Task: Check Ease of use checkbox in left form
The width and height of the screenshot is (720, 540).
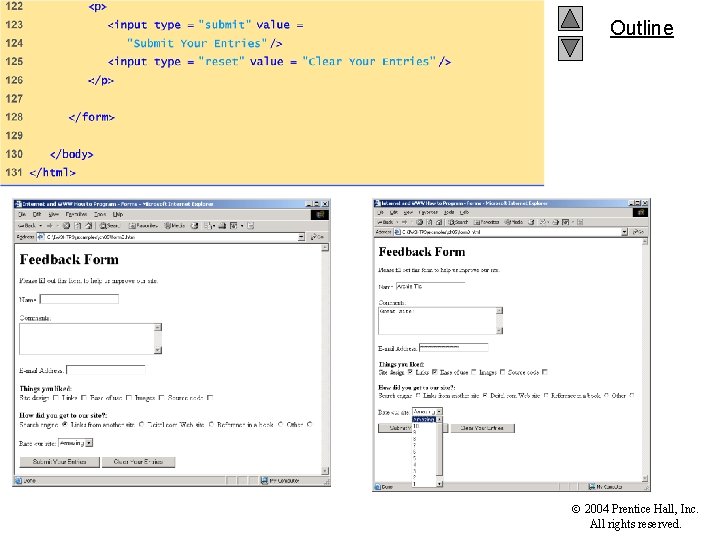Action: 129,398
